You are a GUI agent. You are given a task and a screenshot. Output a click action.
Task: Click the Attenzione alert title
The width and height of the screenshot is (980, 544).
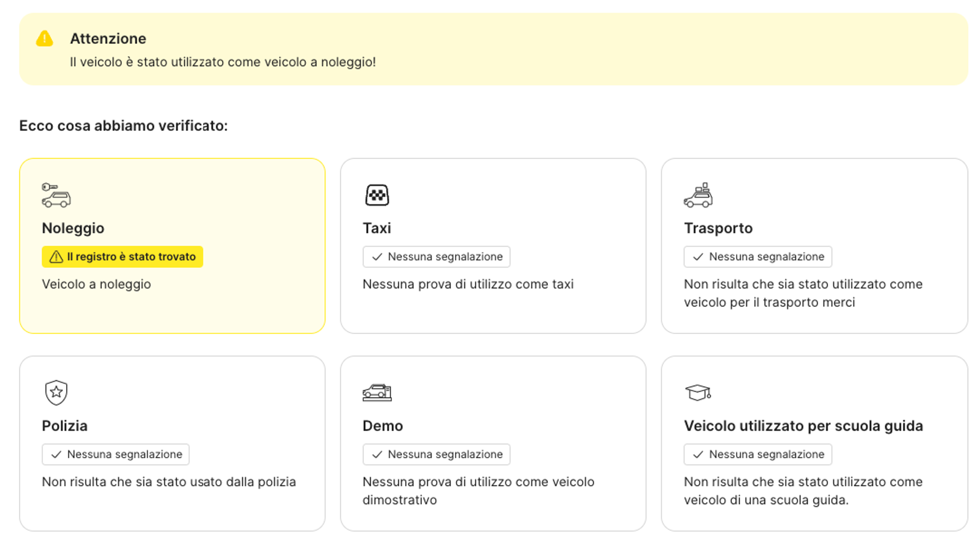(x=108, y=39)
